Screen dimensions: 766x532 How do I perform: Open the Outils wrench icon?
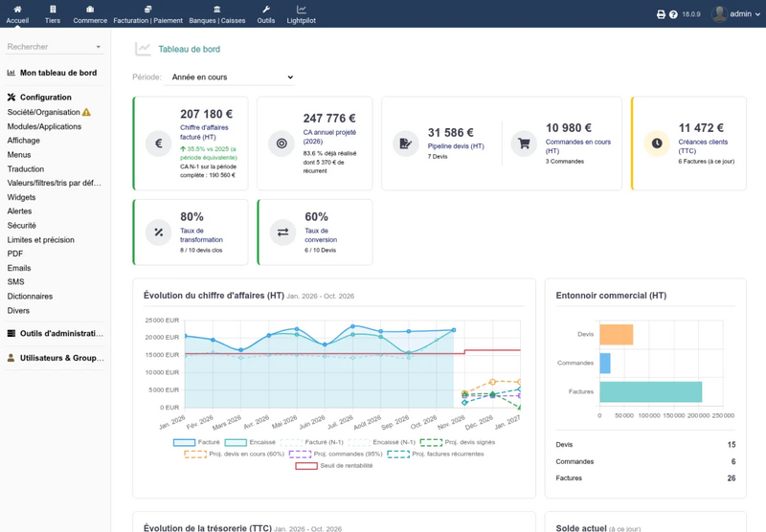(266, 10)
